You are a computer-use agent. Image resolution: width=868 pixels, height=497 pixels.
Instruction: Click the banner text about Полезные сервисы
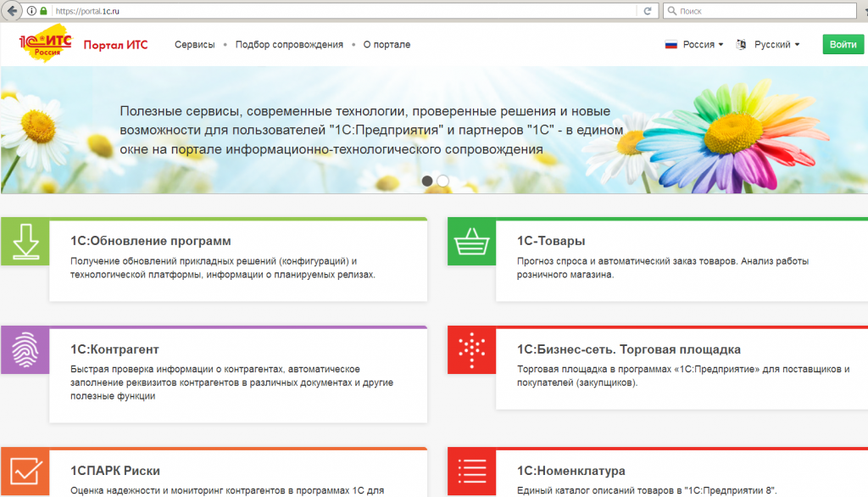tap(371, 131)
